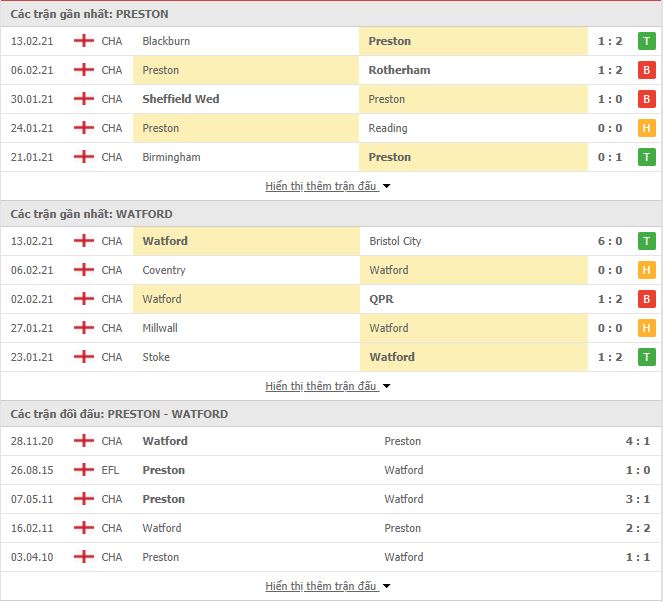Click orange H badge for Preston–Reading match
The height and width of the screenshot is (602, 663).
[x=647, y=128]
